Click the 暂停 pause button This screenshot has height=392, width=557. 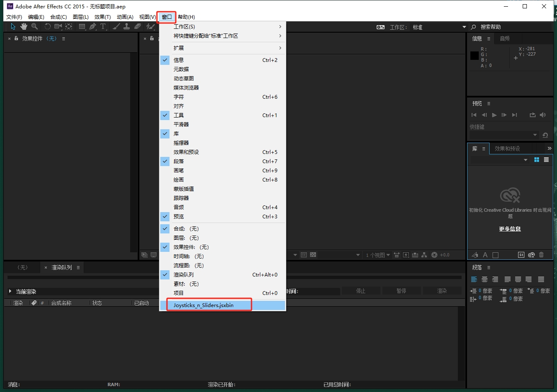coord(401,291)
